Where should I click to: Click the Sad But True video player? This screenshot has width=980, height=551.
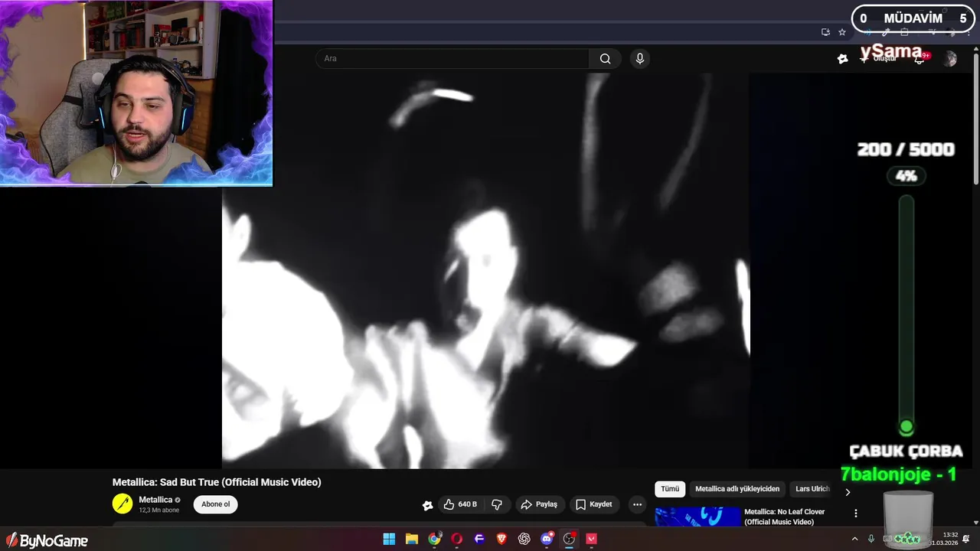click(485, 271)
